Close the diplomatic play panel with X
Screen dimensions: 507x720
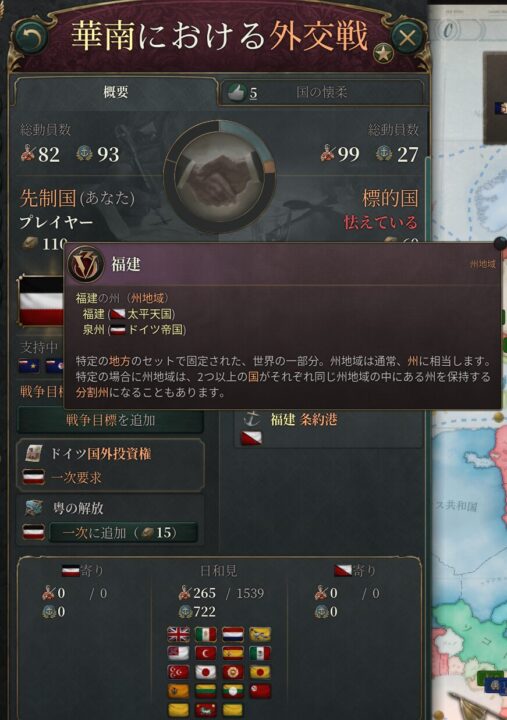(407, 37)
